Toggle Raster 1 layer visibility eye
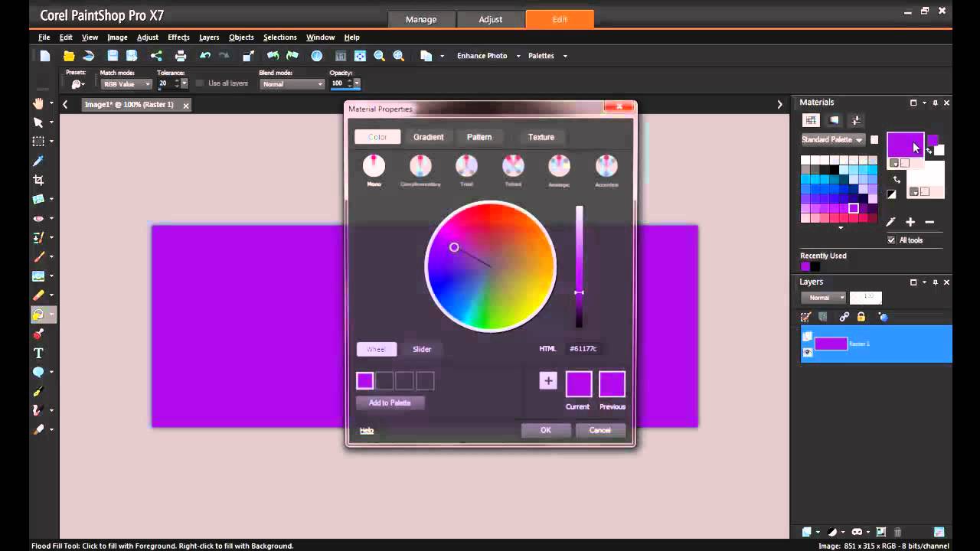980x551 pixels. click(807, 352)
